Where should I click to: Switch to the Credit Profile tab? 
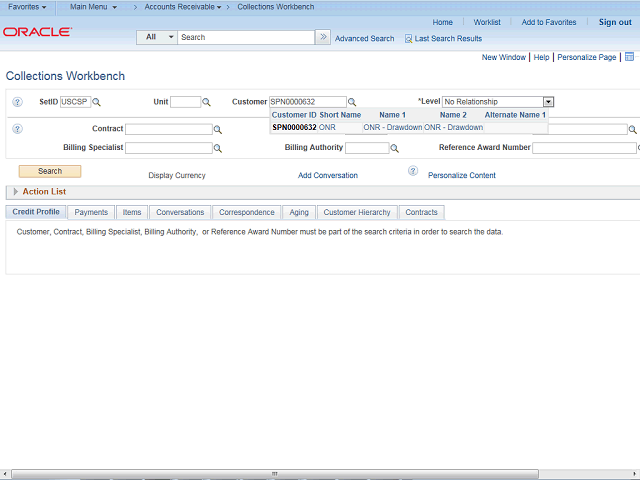pyautogui.click(x=36, y=212)
